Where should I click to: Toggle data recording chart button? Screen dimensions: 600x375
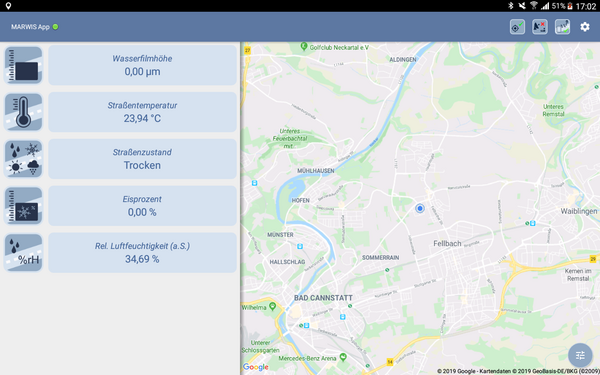562,27
